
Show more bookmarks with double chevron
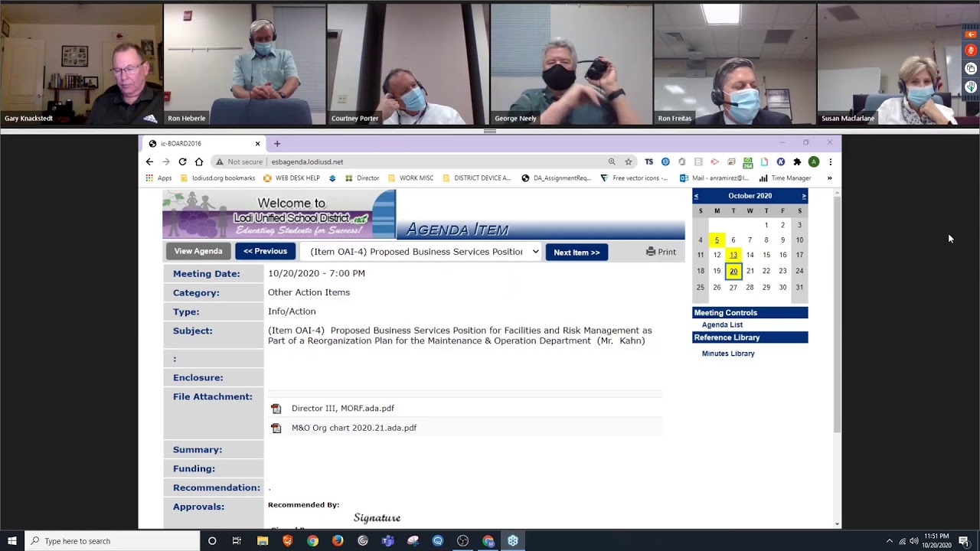(829, 178)
